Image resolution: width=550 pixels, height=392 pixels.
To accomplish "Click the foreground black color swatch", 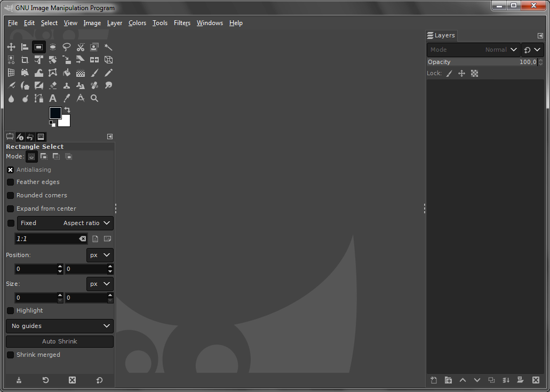I will [x=55, y=113].
